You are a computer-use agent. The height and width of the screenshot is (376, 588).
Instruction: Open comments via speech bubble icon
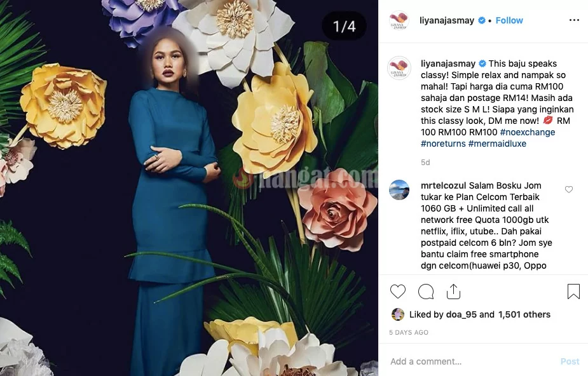(426, 292)
